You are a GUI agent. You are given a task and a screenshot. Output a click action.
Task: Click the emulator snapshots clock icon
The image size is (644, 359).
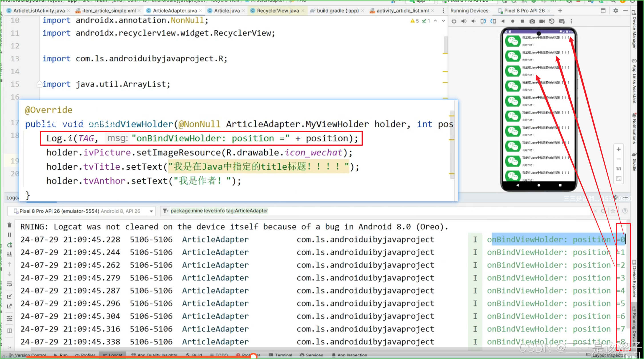point(552,21)
